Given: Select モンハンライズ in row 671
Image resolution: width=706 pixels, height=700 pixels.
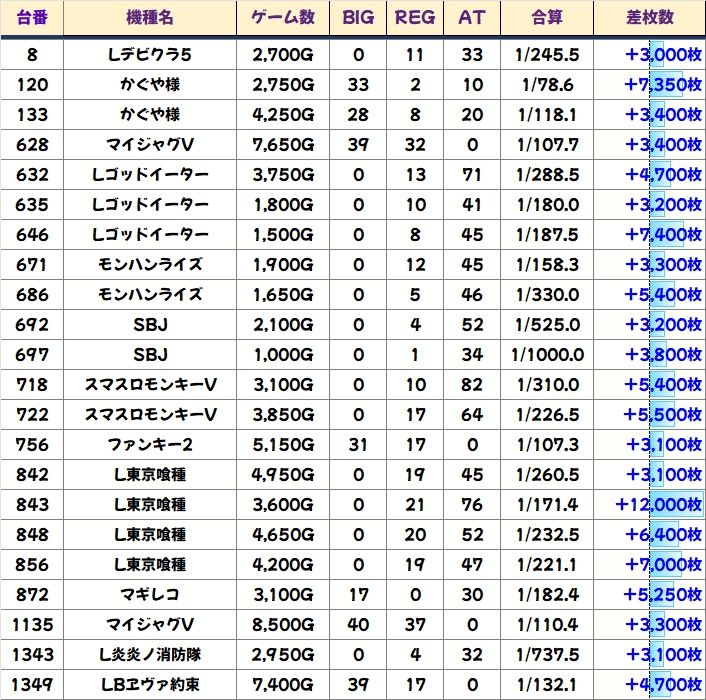Looking at the screenshot, I should coord(149,265).
